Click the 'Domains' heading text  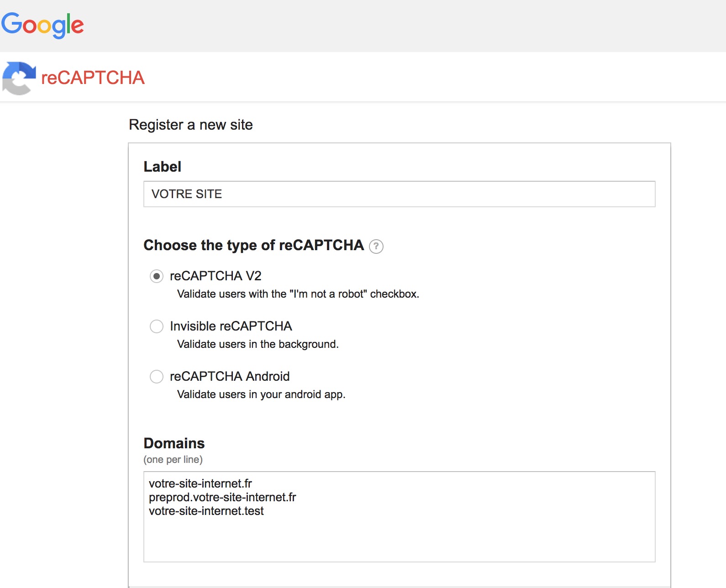(x=174, y=443)
